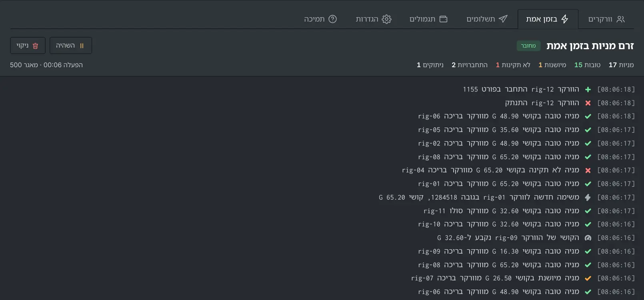Click the green check on rig-09 16.30 G share

point(588,252)
